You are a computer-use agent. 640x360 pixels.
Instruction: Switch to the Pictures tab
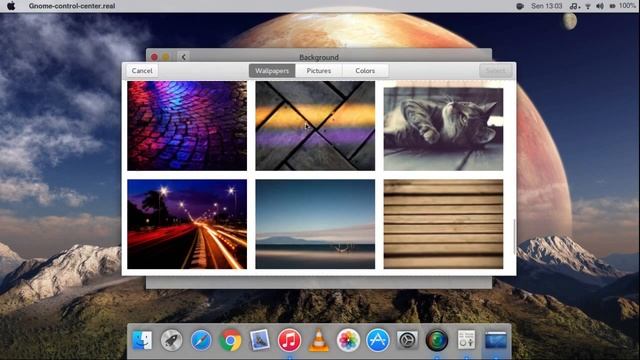(319, 71)
